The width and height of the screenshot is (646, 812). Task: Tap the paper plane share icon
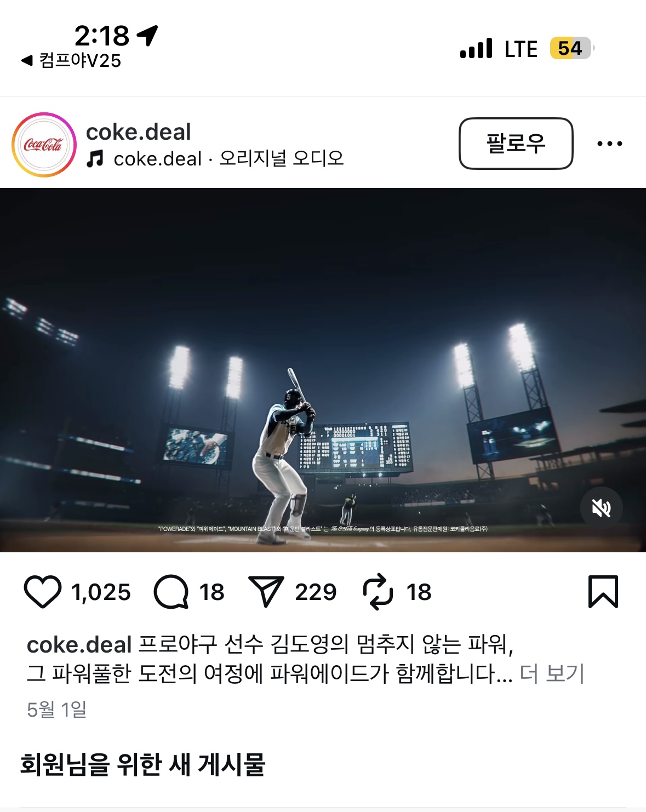pos(266,591)
